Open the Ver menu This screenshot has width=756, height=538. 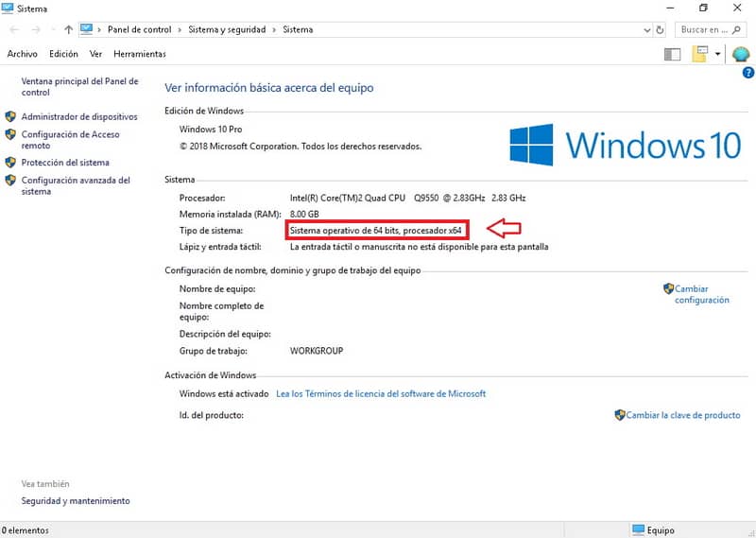95,54
